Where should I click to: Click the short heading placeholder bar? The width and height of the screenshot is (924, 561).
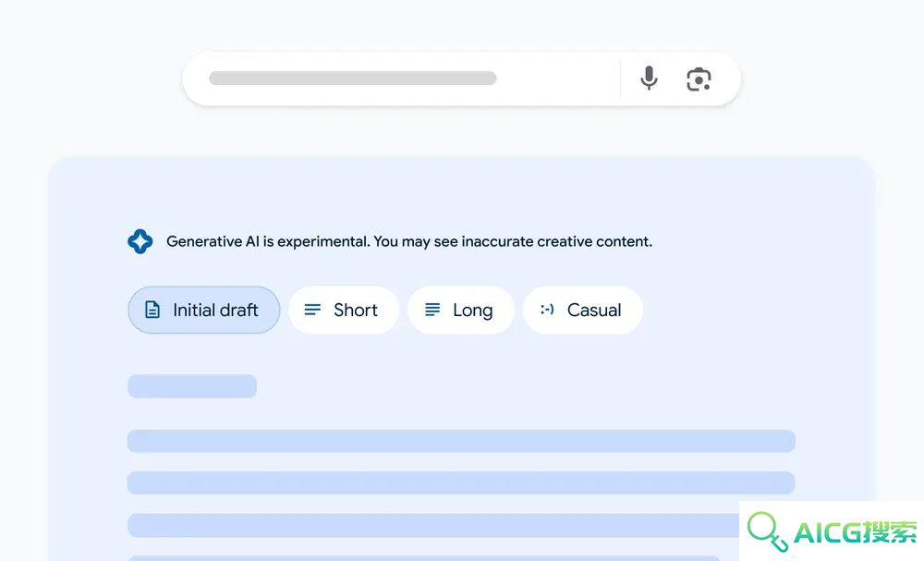pyautogui.click(x=192, y=386)
